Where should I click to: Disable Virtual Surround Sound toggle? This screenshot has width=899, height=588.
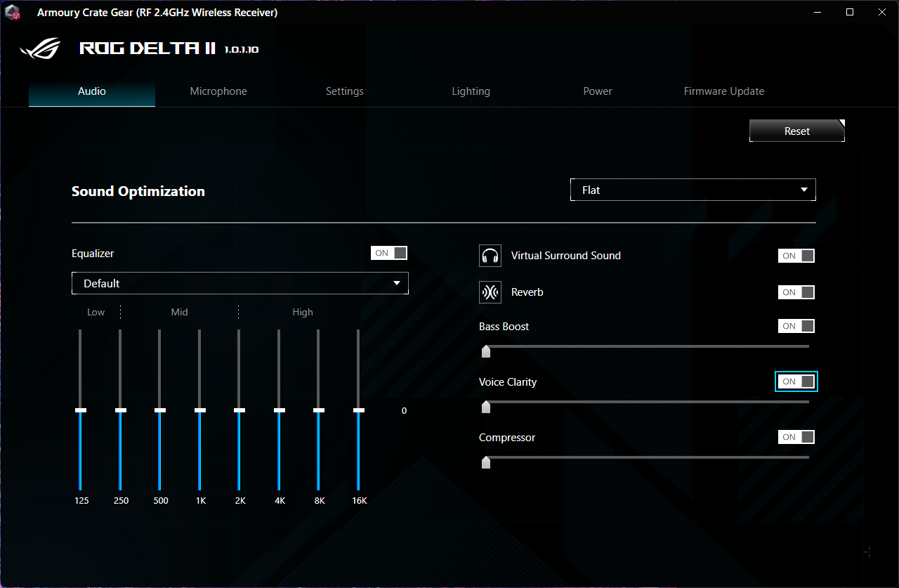(x=796, y=256)
